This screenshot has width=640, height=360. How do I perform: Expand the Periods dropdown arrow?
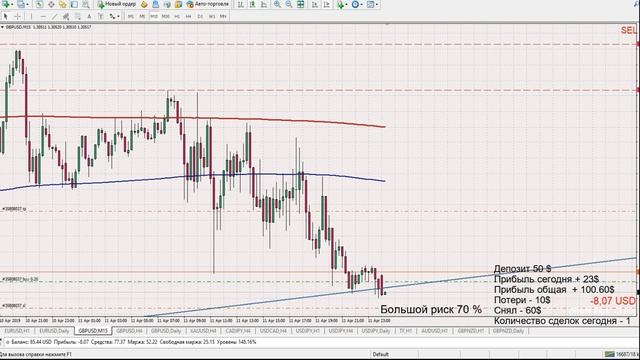coord(362,4)
